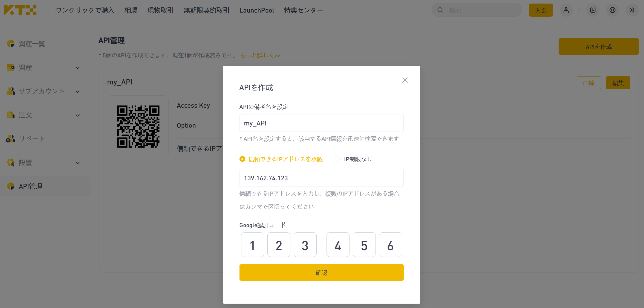The width and height of the screenshot is (644, 308).
Task: Click the 資産一覧 pie chart icon
Action: click(11, 43)
